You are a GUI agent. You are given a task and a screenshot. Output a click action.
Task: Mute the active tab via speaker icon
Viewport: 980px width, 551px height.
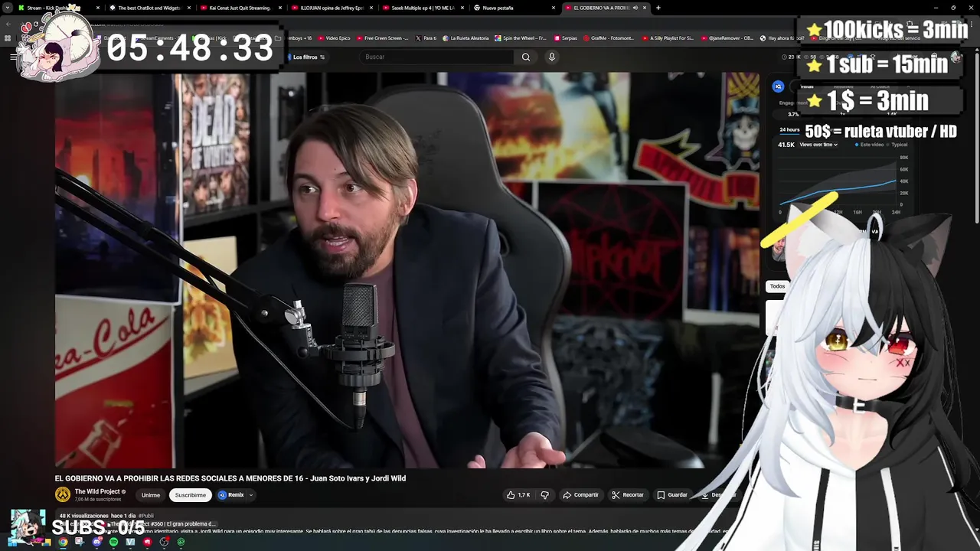tap(635, 8)
